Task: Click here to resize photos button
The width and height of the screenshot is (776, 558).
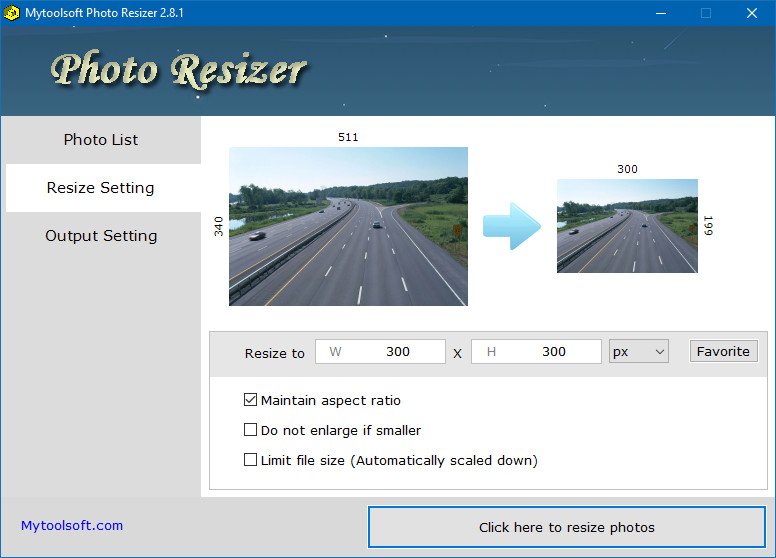Action: pyautogui.click(x=567, y=527)
